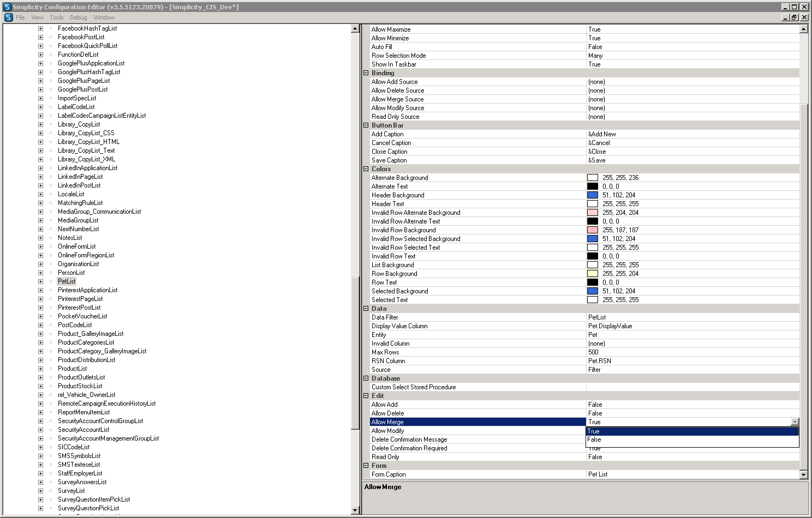Click the Simplicity app icon in the menu bar
The width and height of the screenshot is (812, 518).
(8, 17)
